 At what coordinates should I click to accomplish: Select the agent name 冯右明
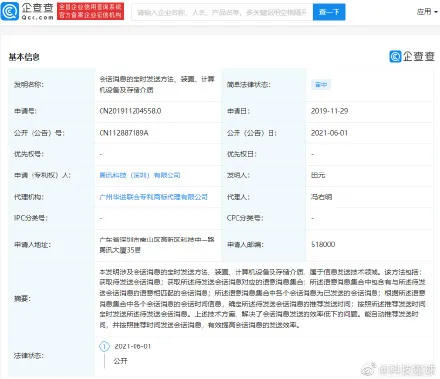321,197
